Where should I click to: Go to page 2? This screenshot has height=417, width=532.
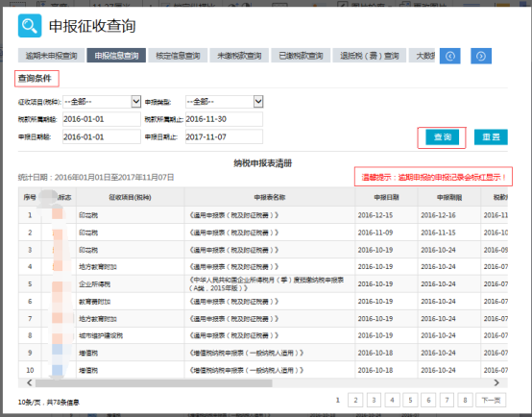(x=355, y=400)
